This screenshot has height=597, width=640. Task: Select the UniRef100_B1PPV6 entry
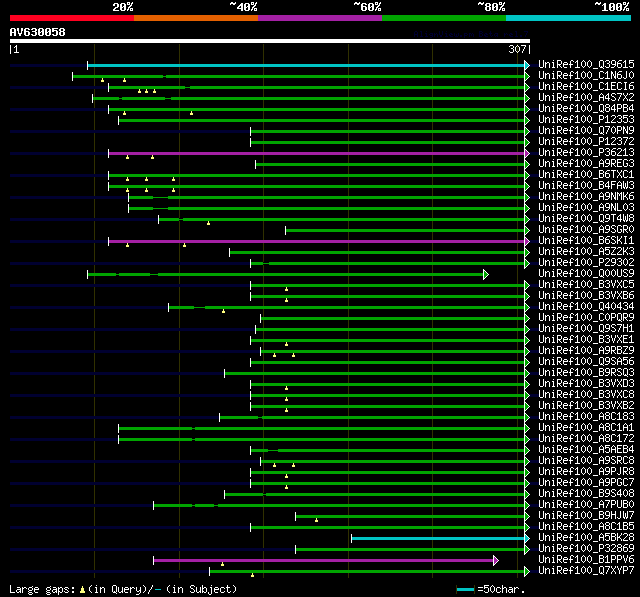586,560
